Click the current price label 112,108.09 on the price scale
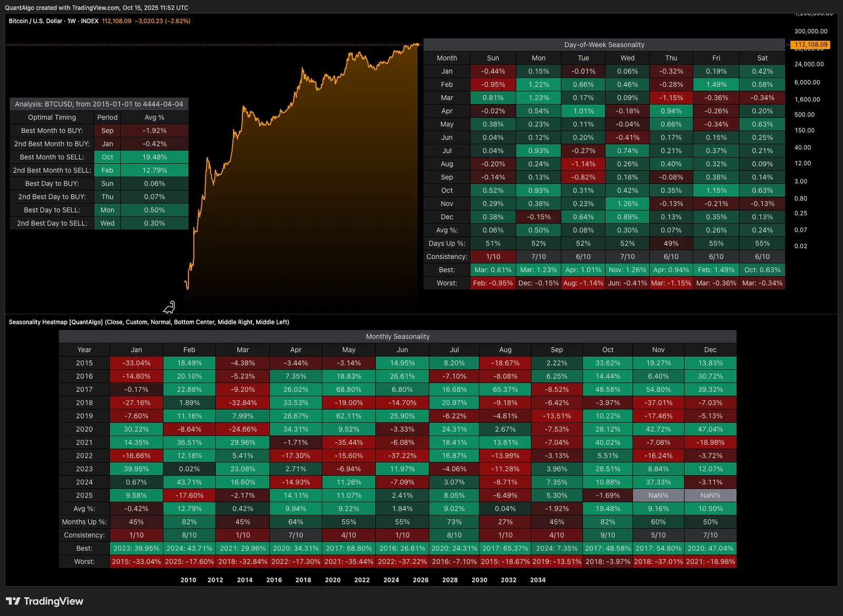Viewport: 843px width, 616px height. (810, 45)
